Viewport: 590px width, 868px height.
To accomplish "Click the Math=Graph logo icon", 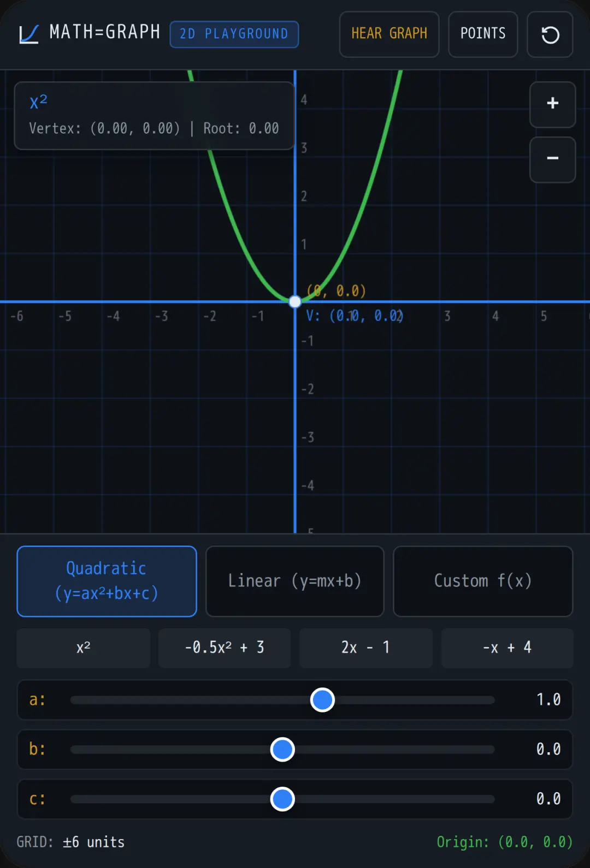I will (29, 34).
